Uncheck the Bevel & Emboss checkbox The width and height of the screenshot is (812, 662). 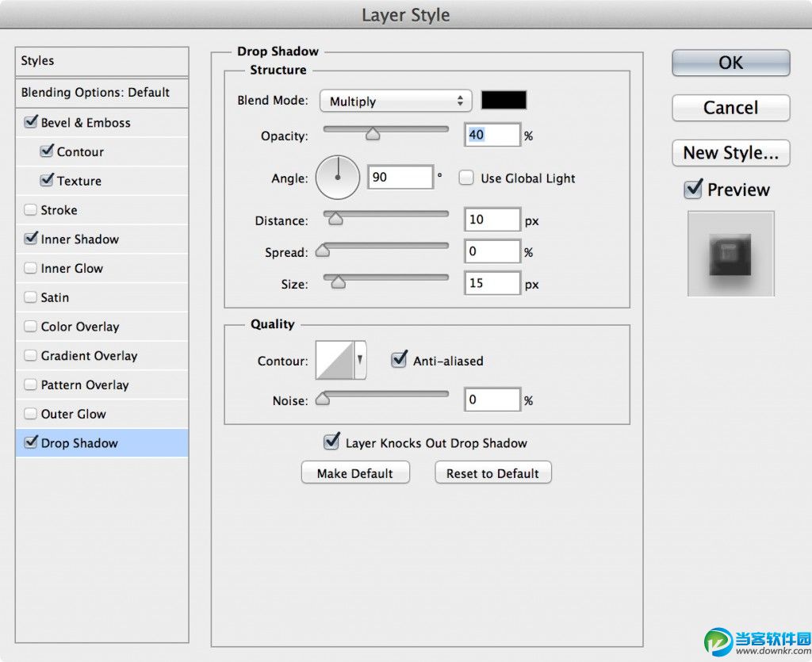point(31,122)
